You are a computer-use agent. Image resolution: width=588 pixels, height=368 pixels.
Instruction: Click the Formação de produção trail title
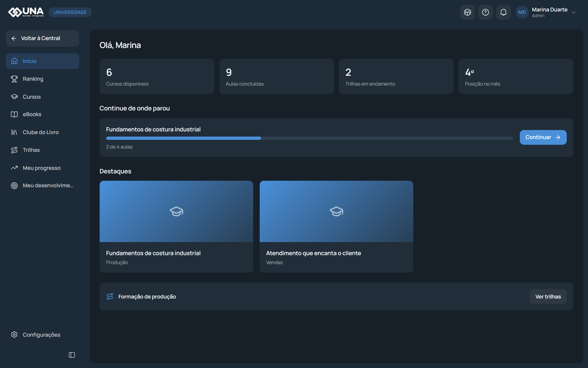147,297
